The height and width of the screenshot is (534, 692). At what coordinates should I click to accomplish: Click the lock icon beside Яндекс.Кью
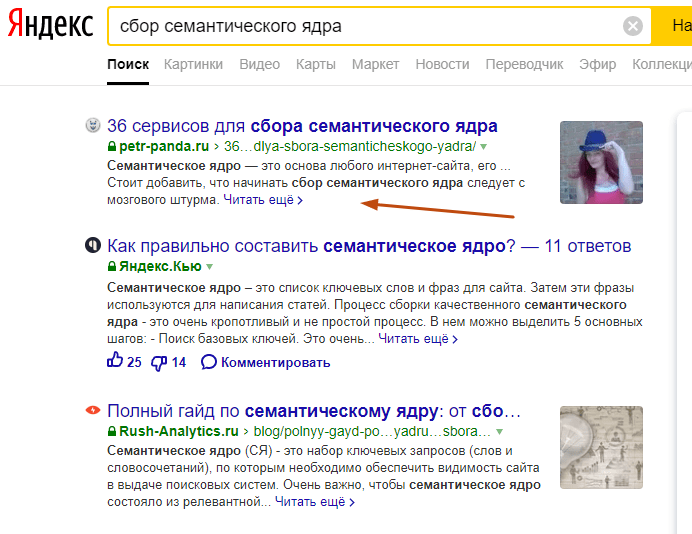[x=112, y=266]
